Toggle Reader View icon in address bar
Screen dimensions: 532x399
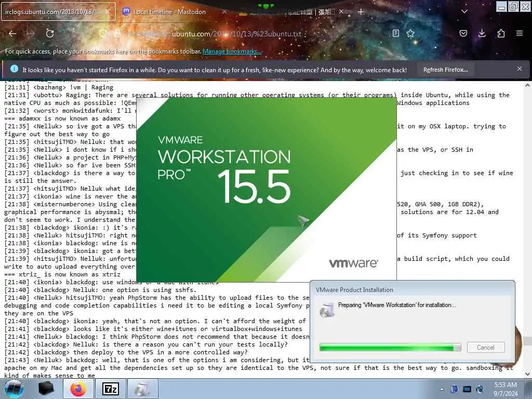point(395,33)
